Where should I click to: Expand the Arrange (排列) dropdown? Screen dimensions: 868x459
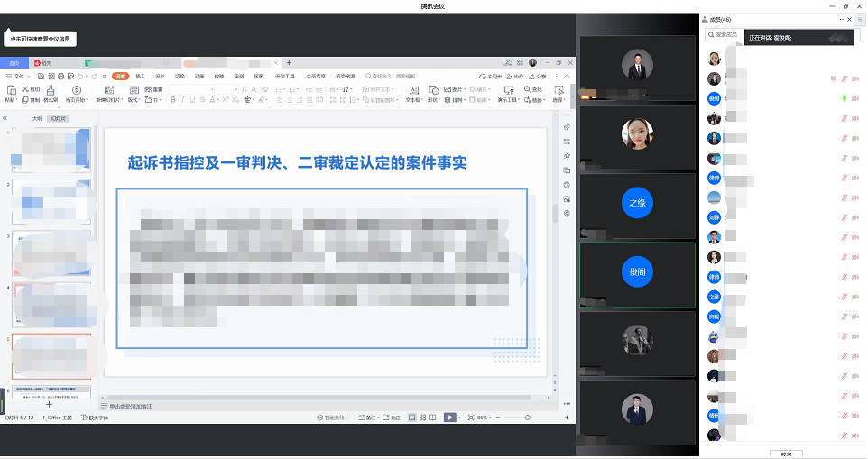[x=455, y=100]
